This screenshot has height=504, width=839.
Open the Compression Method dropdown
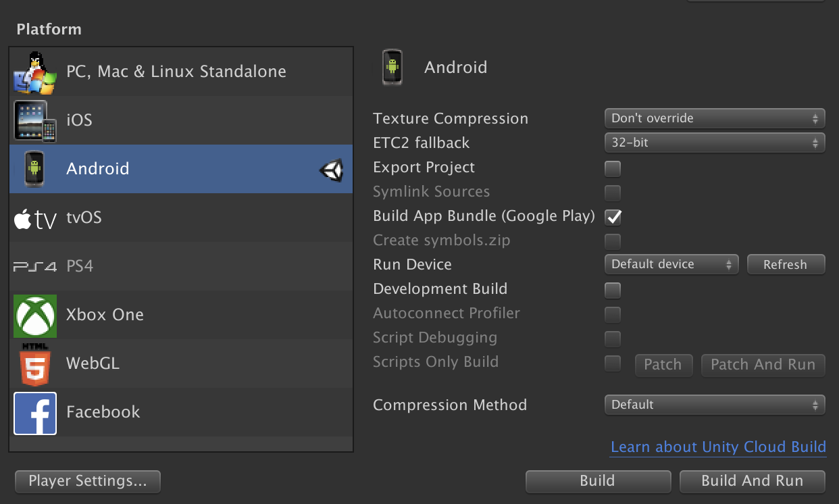(x=714, y=404)
